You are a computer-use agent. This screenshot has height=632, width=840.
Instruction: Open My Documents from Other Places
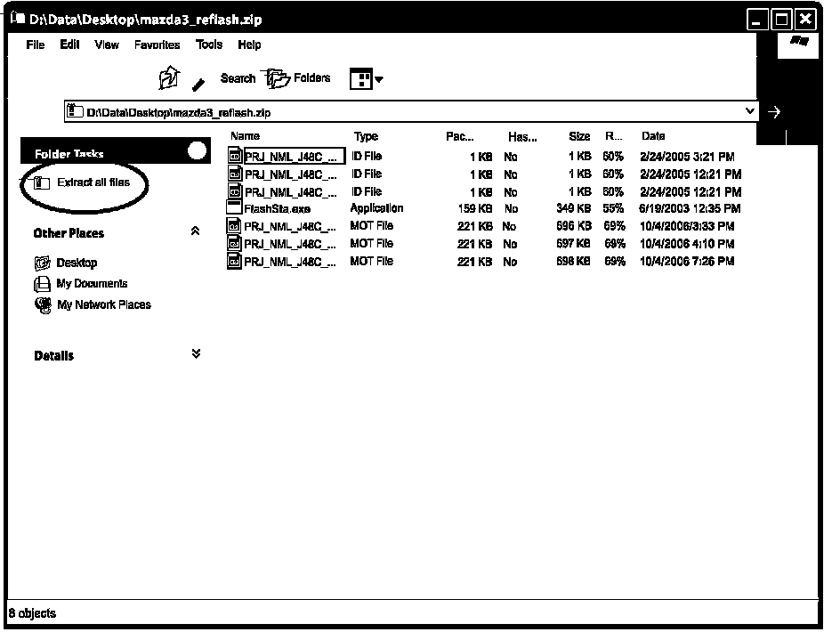tap(92, 284)
